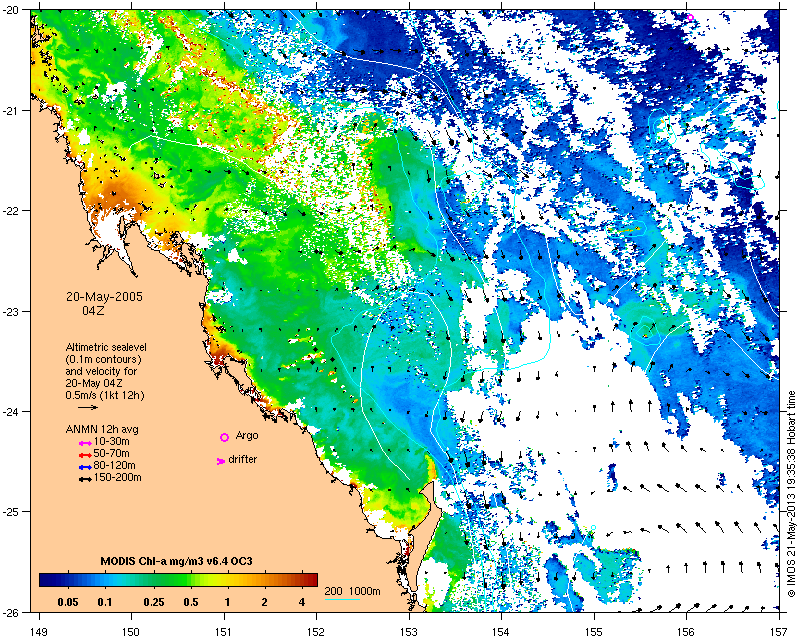
Task: Click the black 150-200m arrow symbol
Action: point(85,479)
